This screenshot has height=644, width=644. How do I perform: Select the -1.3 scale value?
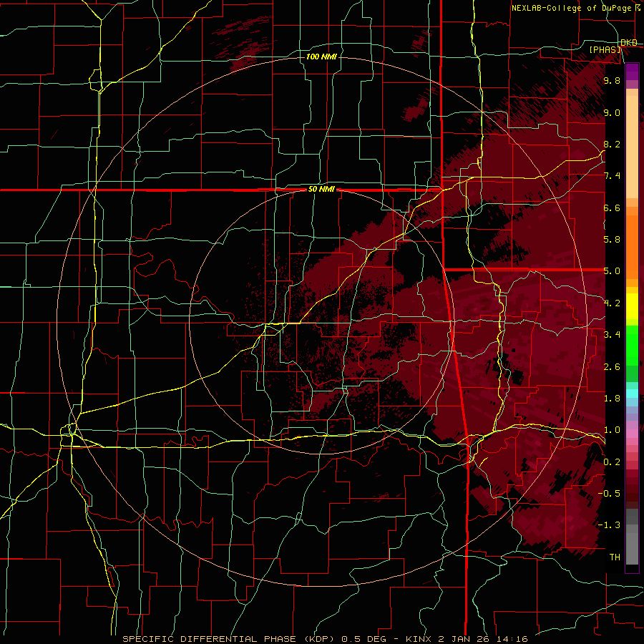pyautogui.click(x=609, y=525)
